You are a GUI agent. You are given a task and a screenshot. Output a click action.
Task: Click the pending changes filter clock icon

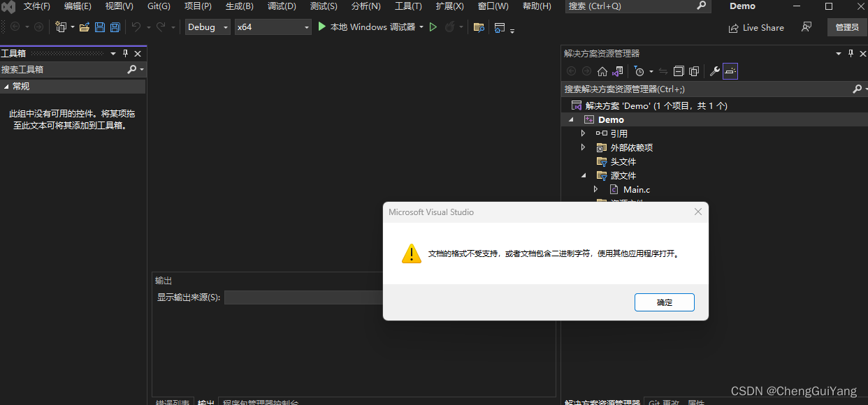coord(639,71)
